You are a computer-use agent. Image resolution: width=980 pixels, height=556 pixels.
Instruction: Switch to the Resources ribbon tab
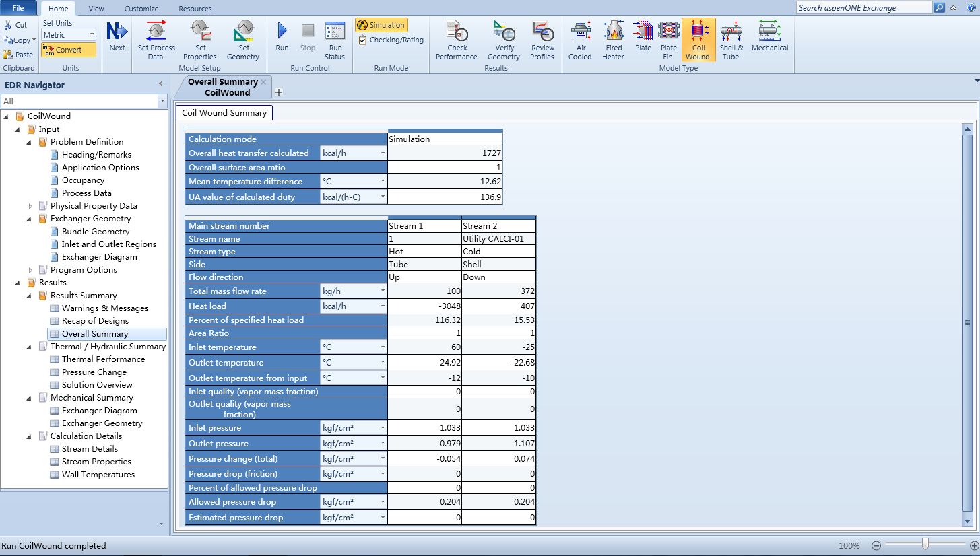pyautogui.click(x=195, y=9)
